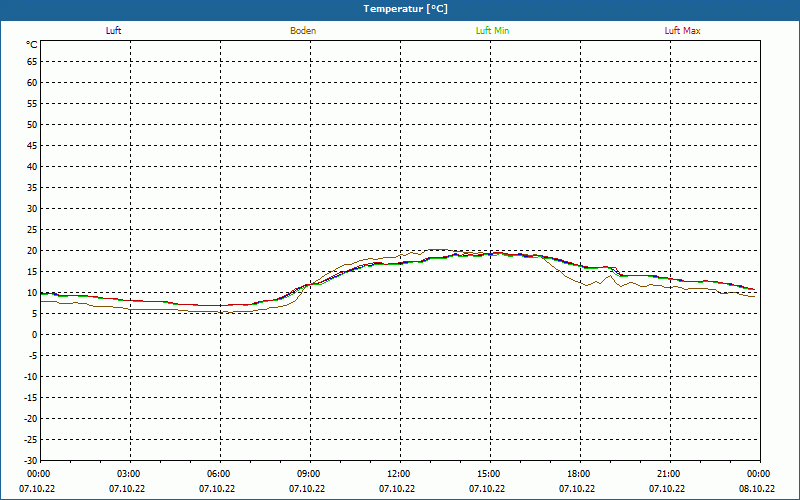
Task: Select the Boden legend label
Action: click(303, 31)
